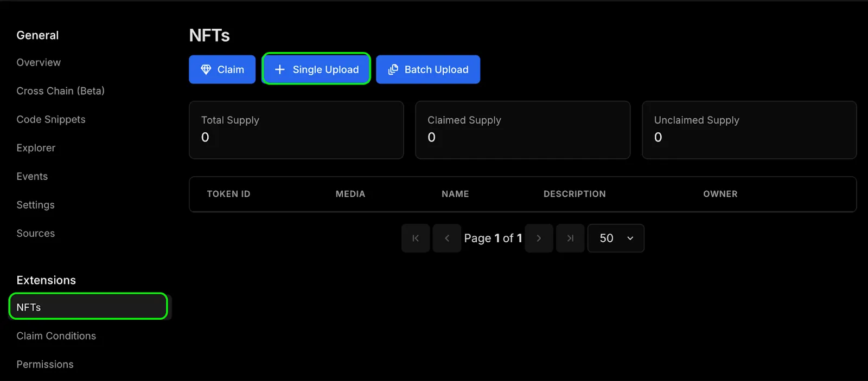View the Events page
This screenshot has height=381, width=868.
[32, 176]
